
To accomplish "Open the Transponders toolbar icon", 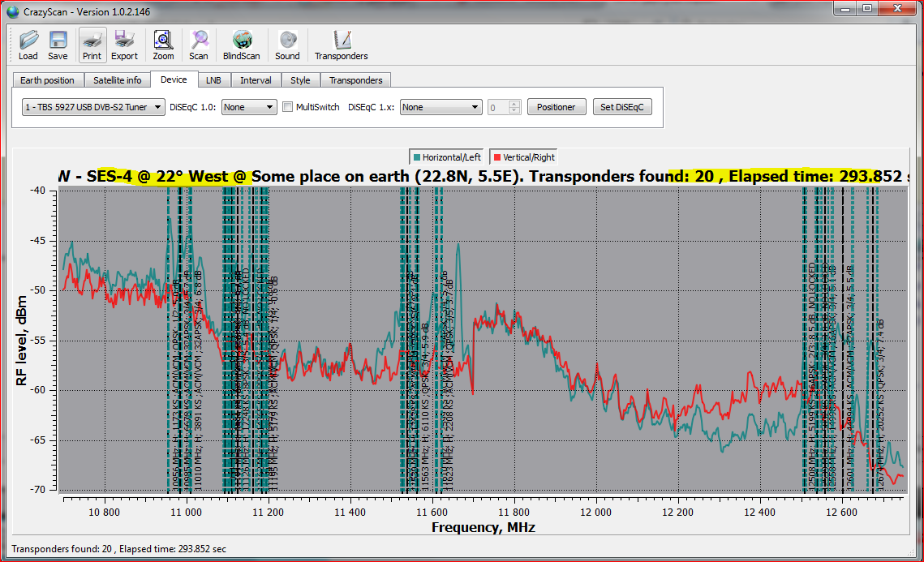I will coord(341,45).
